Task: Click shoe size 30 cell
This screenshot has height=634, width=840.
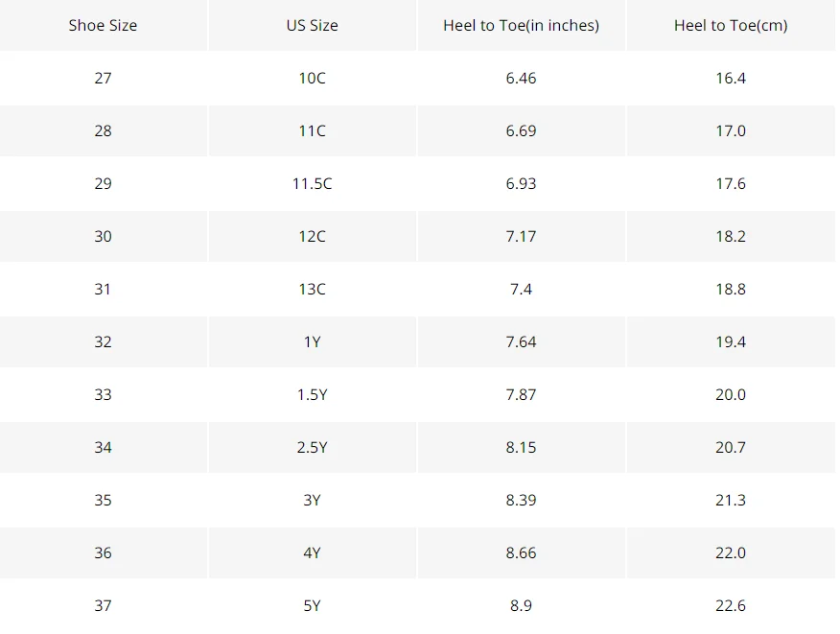Action: pyautogui.click(x=103, y=236)
